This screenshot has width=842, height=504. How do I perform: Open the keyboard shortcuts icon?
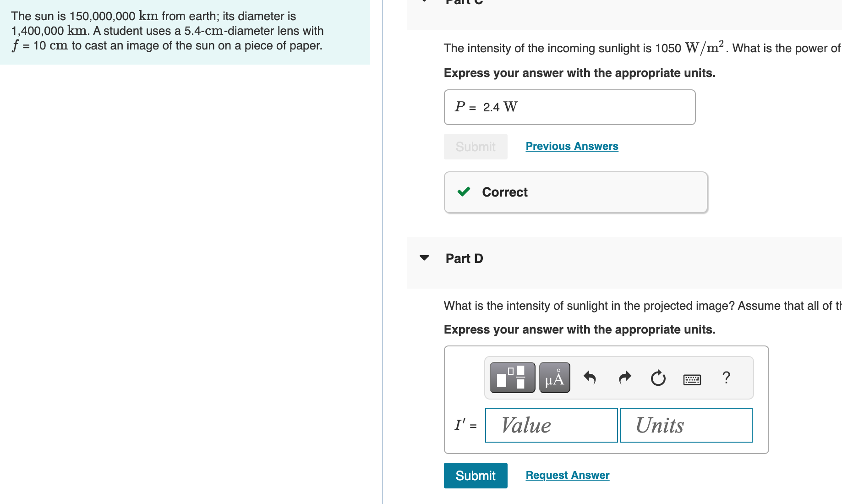click(692, 379)
